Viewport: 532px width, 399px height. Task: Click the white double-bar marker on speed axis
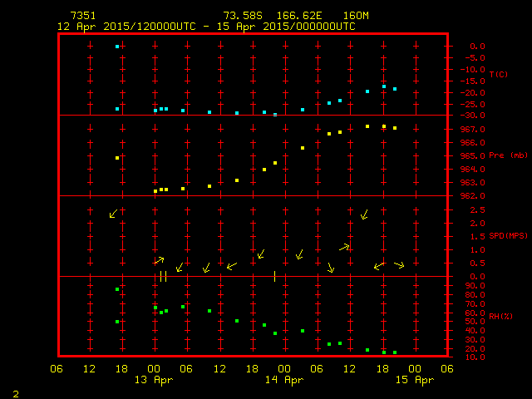(x=163, y=276)
